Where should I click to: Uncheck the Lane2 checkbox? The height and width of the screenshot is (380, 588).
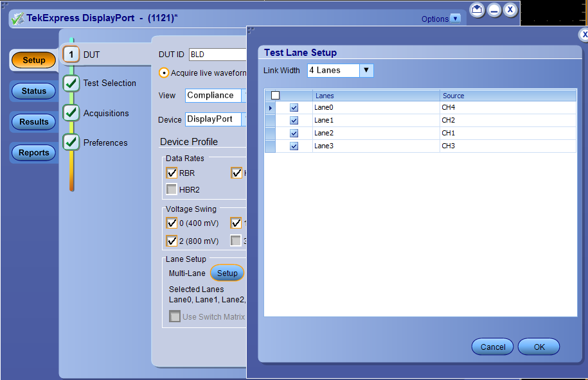294,134
